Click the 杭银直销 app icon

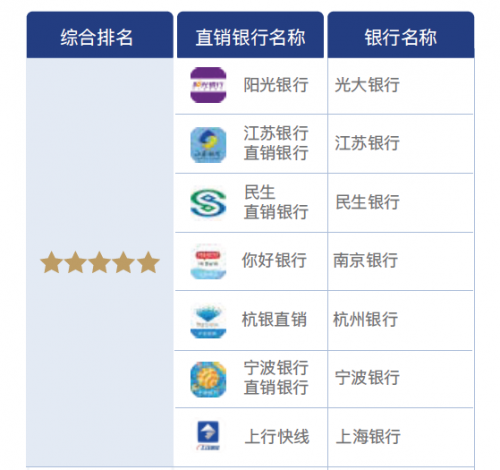pyautogui.click(x=208, y=321)
